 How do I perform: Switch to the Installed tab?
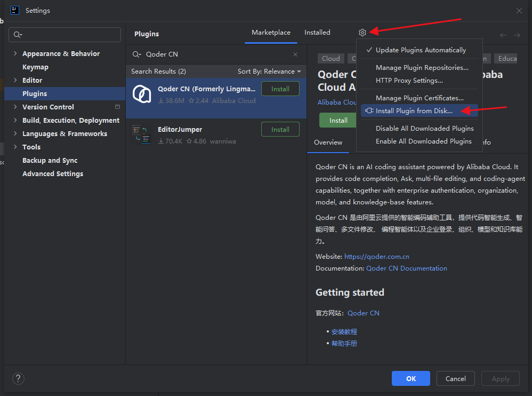click(x=317, y=33)
